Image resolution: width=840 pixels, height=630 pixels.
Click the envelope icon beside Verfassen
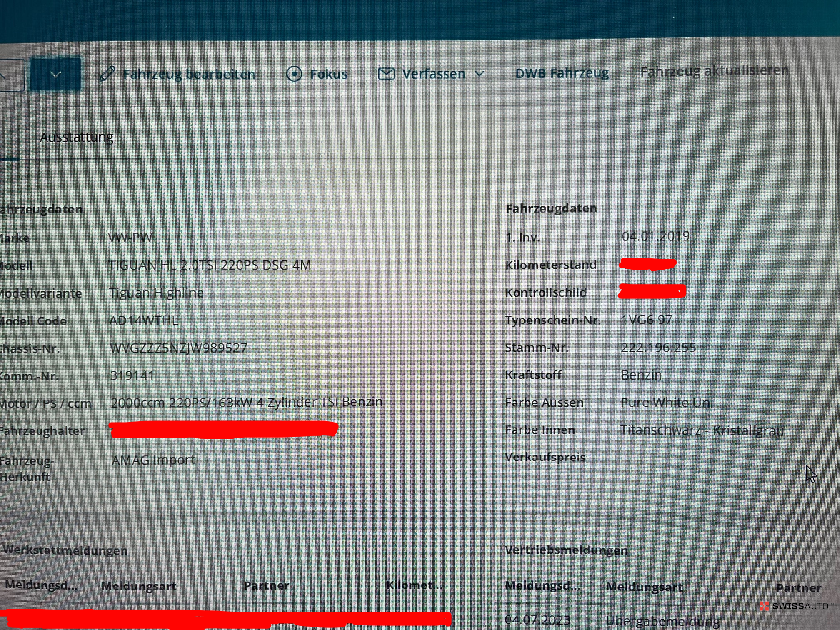pos(386,74)
